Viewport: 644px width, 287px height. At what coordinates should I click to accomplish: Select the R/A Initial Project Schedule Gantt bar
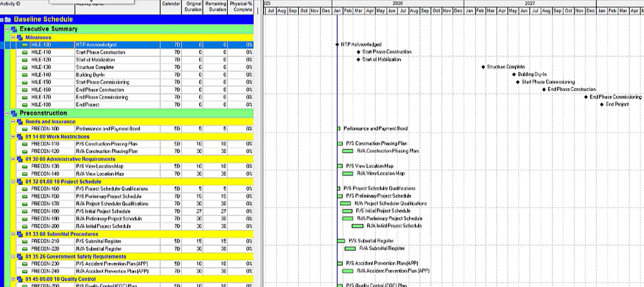pyautogui.click(x=357, y=226)
